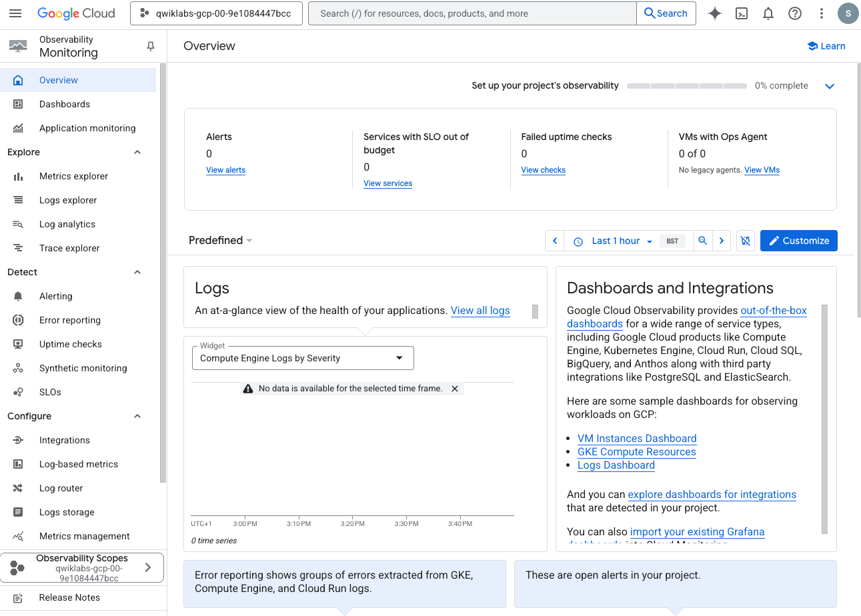Image resolution: width=861 pixels, height=616 pixels.
Task: Click the Metrics management icon
Action: (x=18, y=536)
